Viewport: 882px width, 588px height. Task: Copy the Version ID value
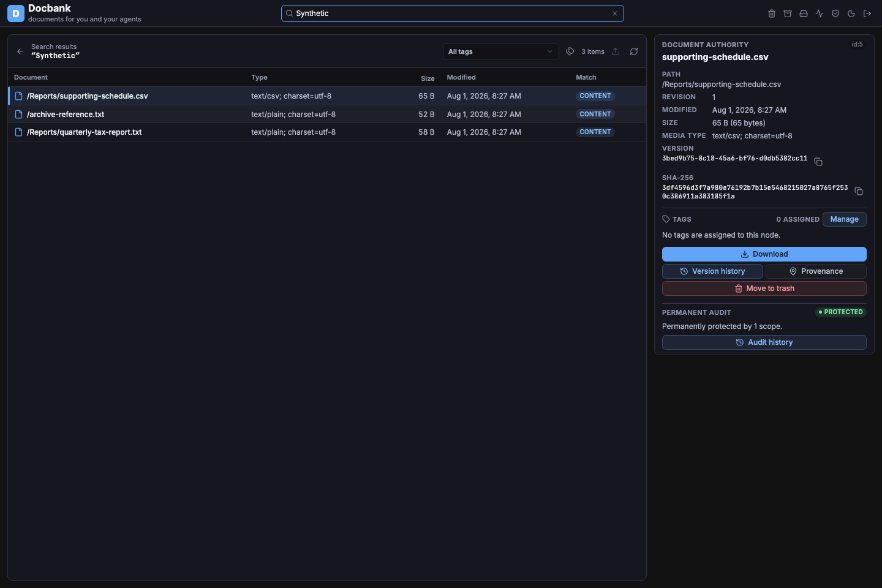[x=818, y=162]
